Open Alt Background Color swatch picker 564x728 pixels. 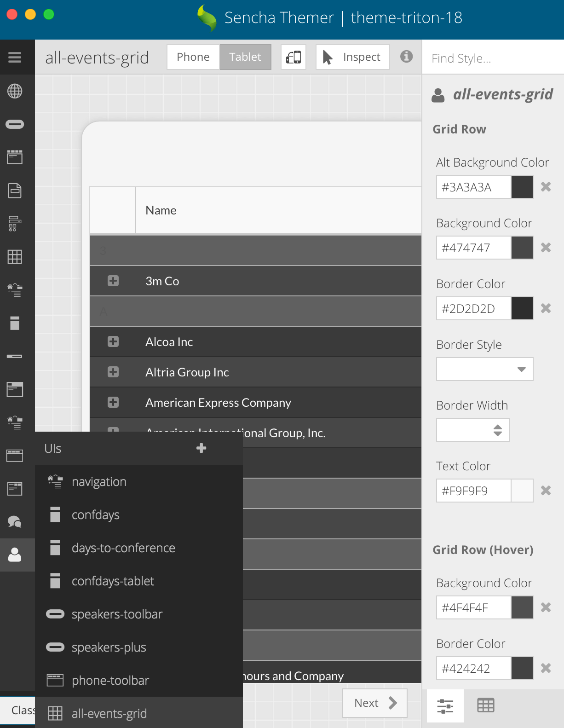point(522,187)
